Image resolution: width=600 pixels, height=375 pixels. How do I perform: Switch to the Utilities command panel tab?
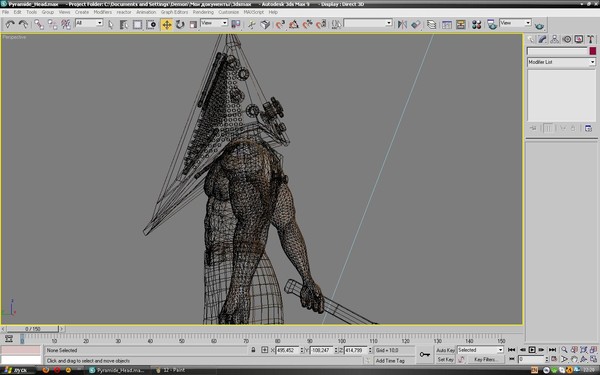click(590, 39)
